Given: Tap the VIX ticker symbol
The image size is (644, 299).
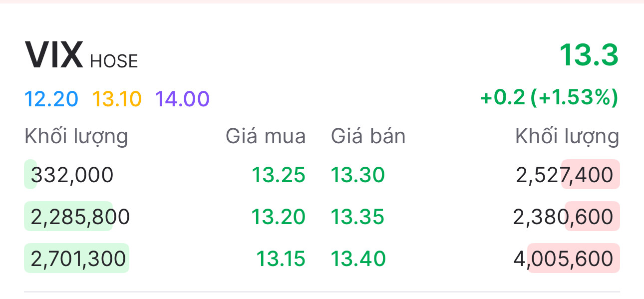Looking at the screenshot, I should coord(54,55).
